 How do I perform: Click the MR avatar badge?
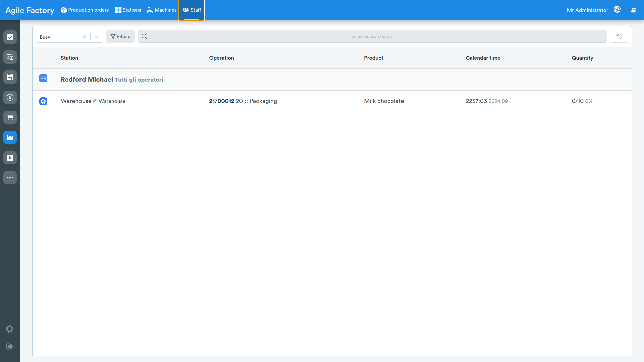43,78
